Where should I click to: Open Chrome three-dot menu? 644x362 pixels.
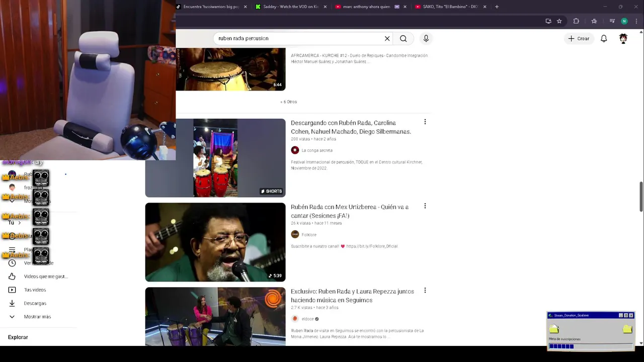636,21
